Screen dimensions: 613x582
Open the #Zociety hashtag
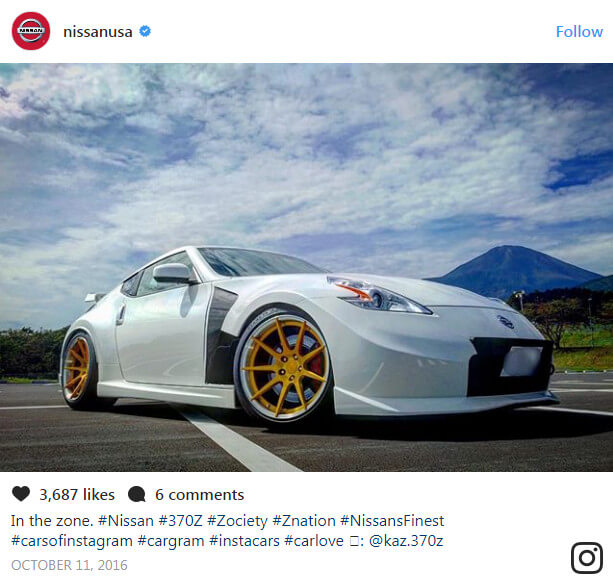point(237,521)
